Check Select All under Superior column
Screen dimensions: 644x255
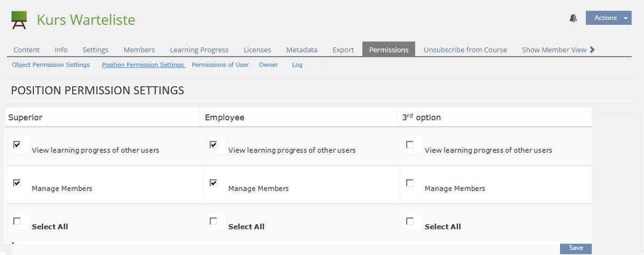point(17,221)
